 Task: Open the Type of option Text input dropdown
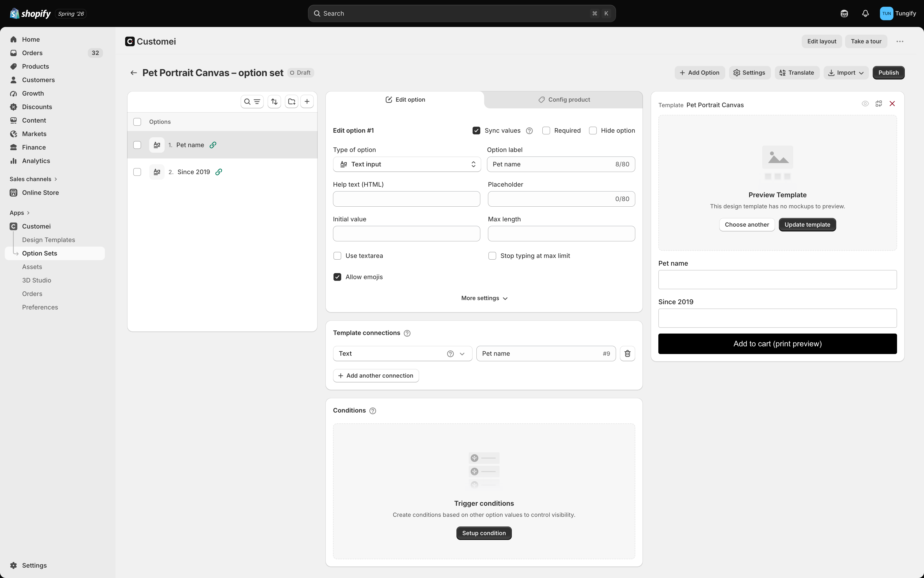[407, 164]
